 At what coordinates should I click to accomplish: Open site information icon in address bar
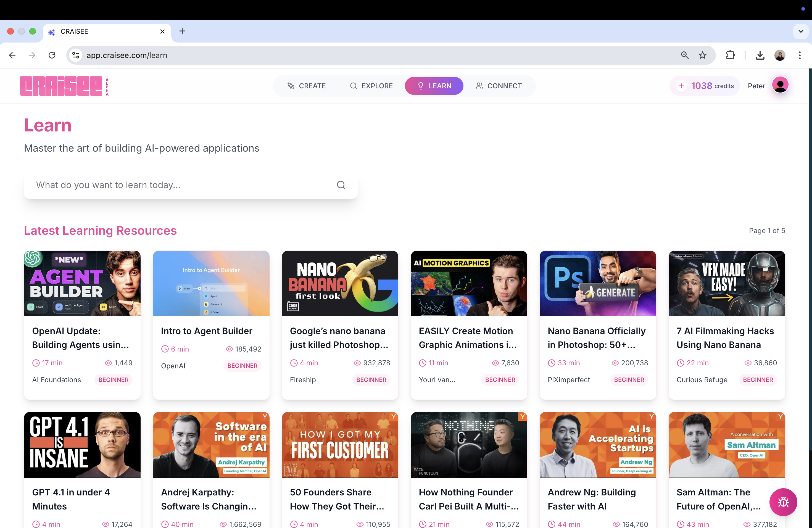pyautogui.click(x=76, y=55)
